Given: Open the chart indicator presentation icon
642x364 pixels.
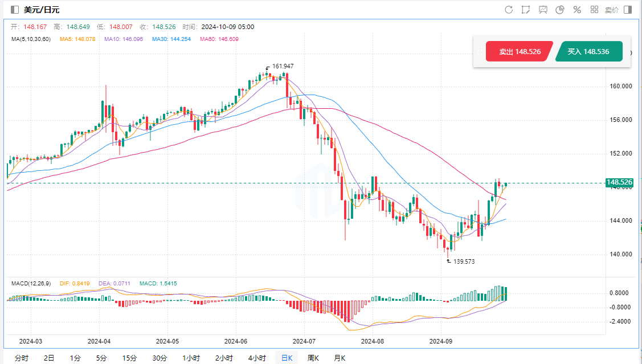Looking at the screenshot, I should [543, 10].
